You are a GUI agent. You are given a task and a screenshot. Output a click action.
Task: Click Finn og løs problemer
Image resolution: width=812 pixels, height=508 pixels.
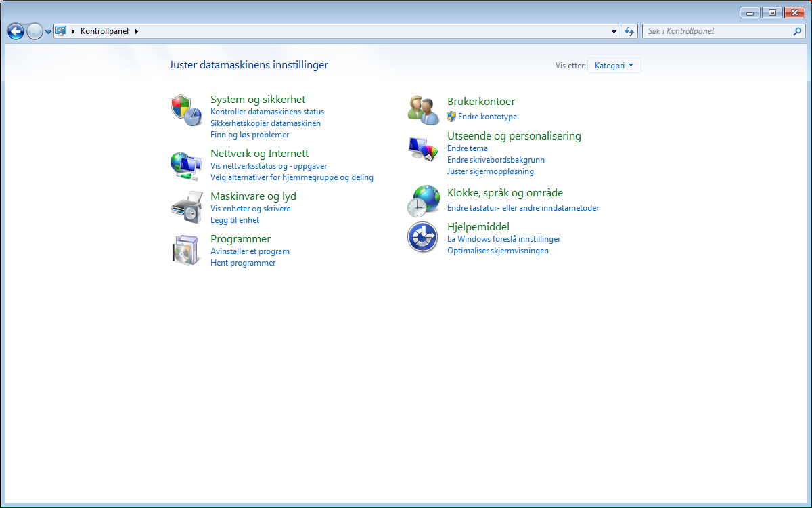(x=250, y=135)
